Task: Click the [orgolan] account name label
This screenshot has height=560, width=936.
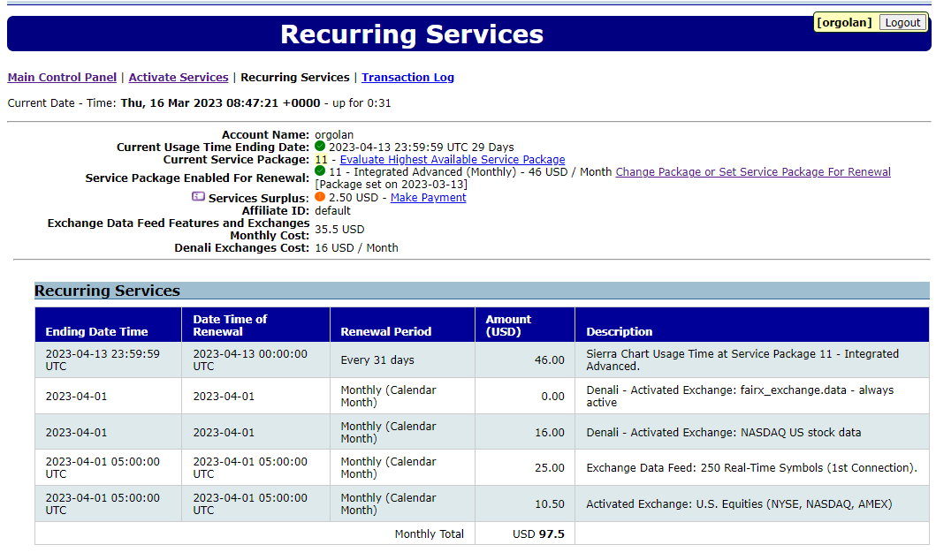Action: click(x=844, y=23)
